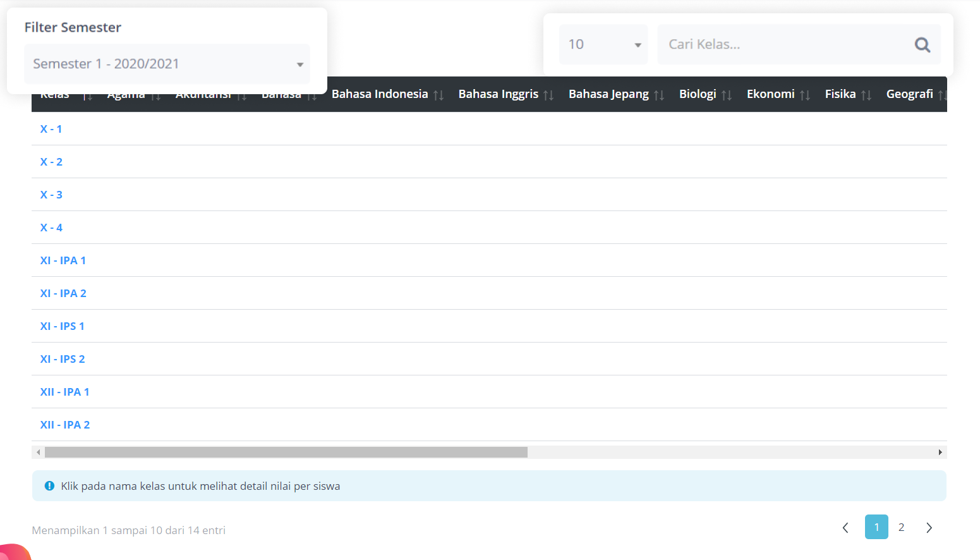Sort by Bahasa Indonesia column arrows
Viewport: 980px width, 560px height.
[439, 95]
